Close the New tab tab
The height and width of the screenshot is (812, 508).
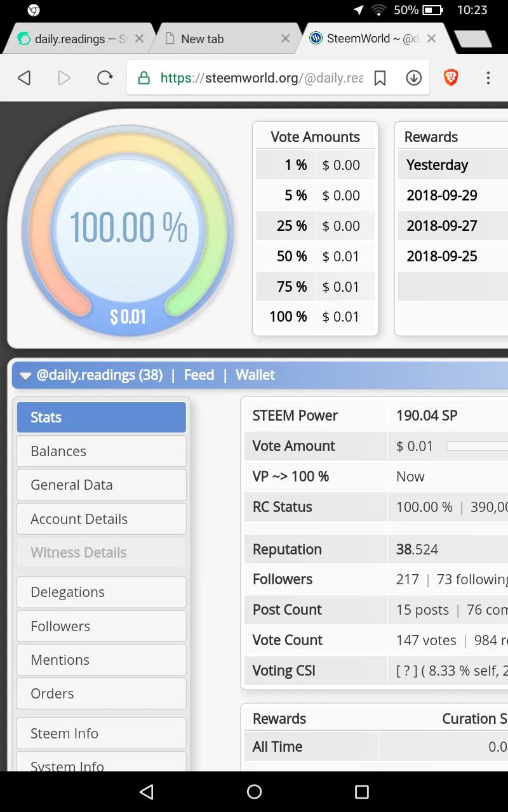pos(286,39)
